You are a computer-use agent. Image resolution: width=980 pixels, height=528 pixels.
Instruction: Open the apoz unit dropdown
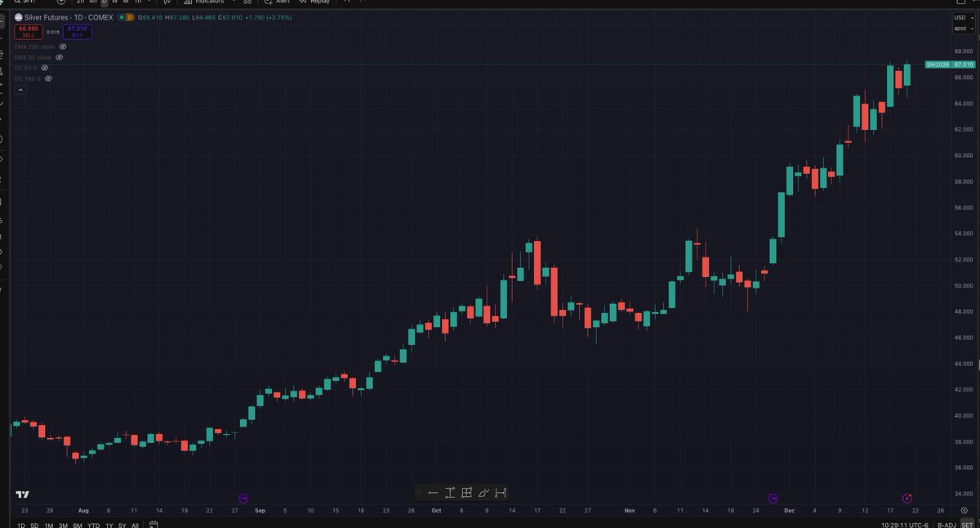tap(963, 29)
